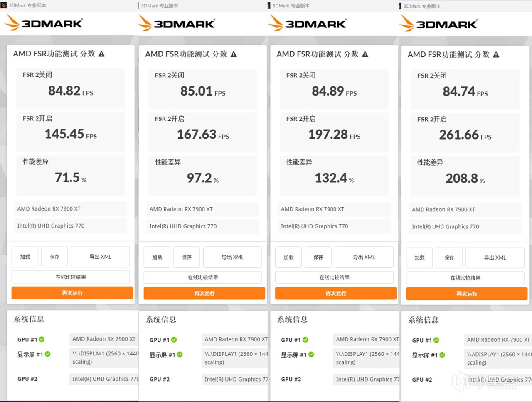Click 导出 XML in the 145.45 FPS window
Screen dimensions: 532x402
pos(100,257)
